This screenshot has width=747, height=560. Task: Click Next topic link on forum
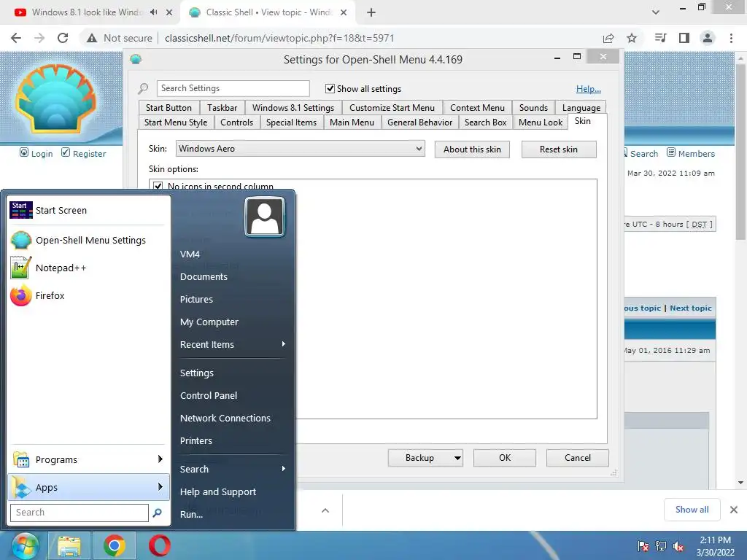[691, 308]
